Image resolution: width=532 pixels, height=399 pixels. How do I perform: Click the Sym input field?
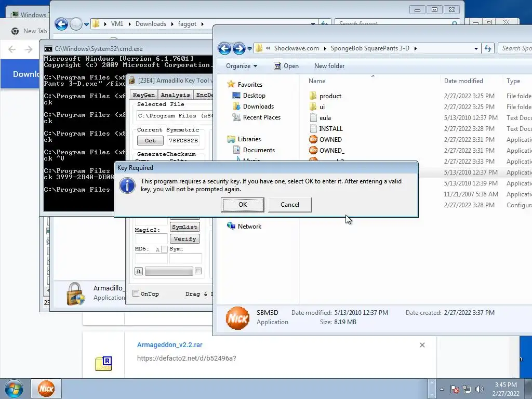[x=185, y=259]
